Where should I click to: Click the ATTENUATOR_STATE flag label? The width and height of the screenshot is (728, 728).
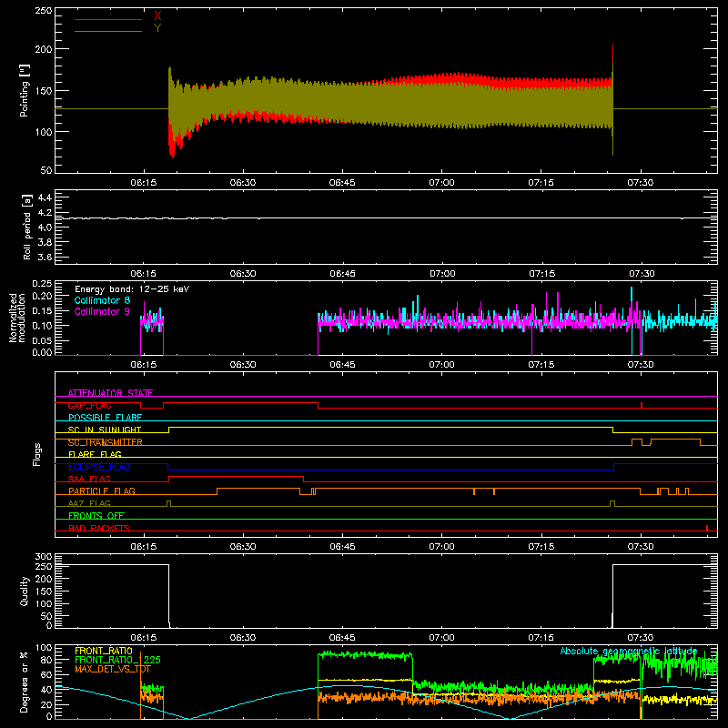(110, 393)
